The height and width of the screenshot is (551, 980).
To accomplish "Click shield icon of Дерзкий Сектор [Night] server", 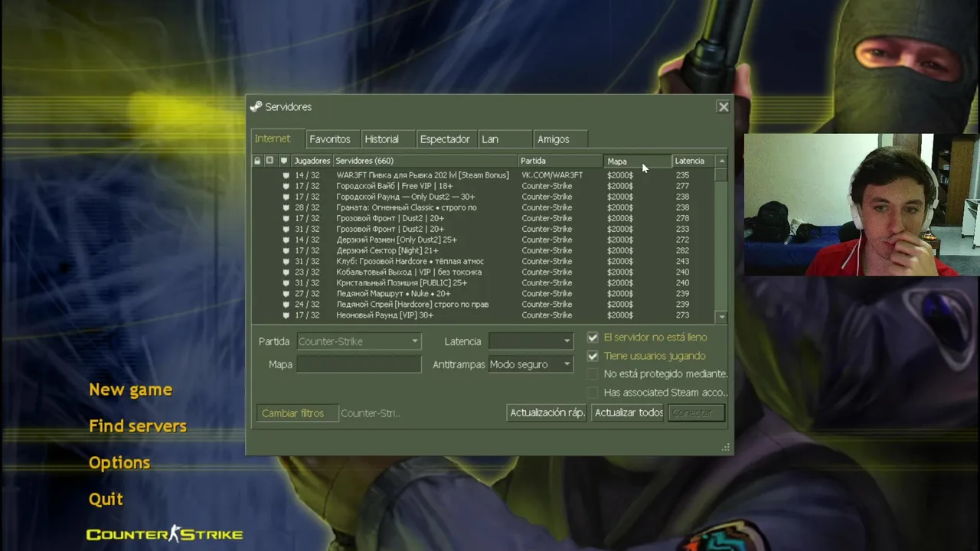I will pos(286,250).
